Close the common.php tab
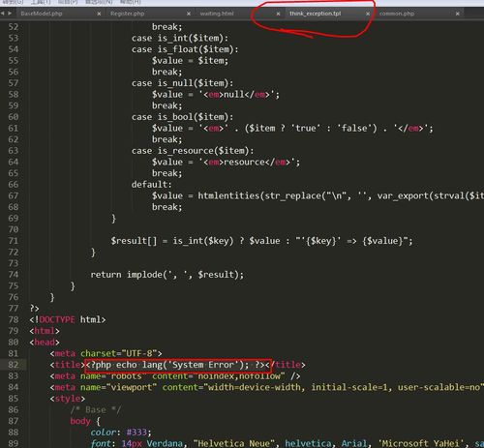This screenshot has height=448, width=484. (458, 14)
